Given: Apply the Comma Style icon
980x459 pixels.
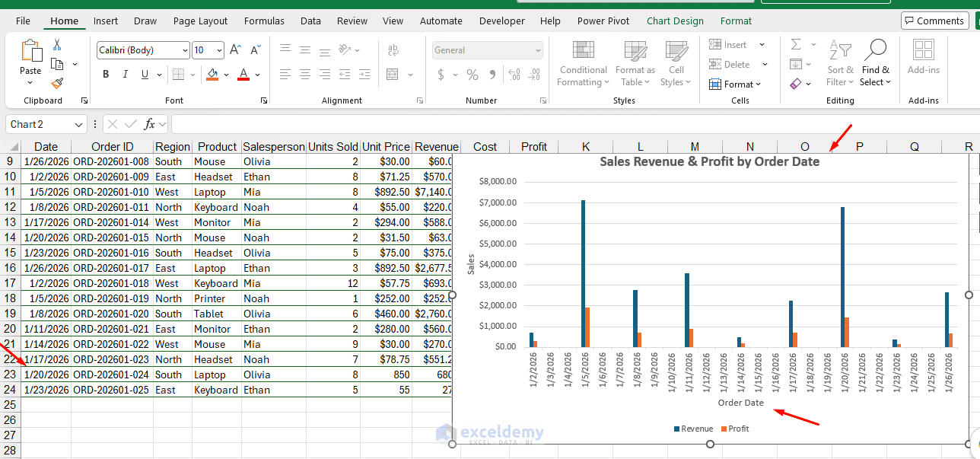Looking at the screenshot, I should pos(492,75).
